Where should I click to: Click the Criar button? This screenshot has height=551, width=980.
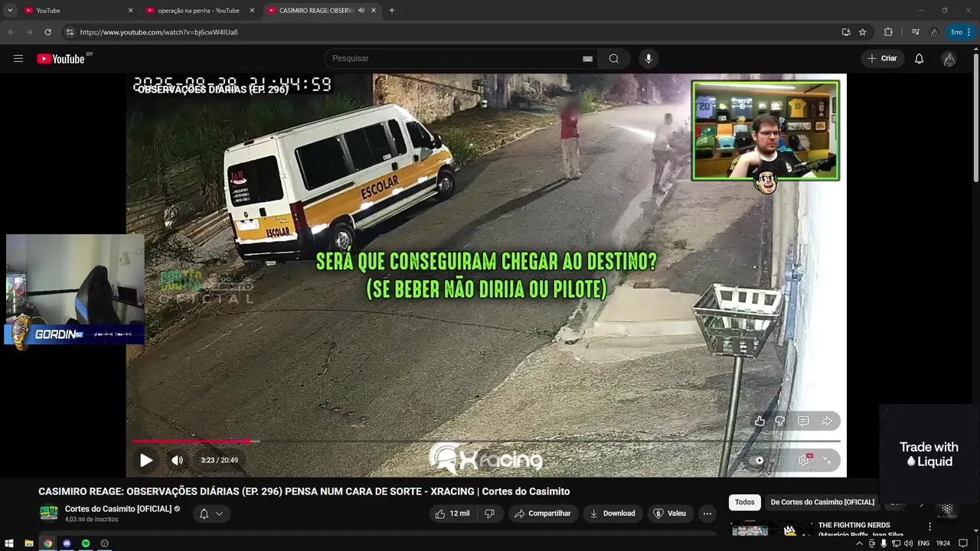(882, 59)
